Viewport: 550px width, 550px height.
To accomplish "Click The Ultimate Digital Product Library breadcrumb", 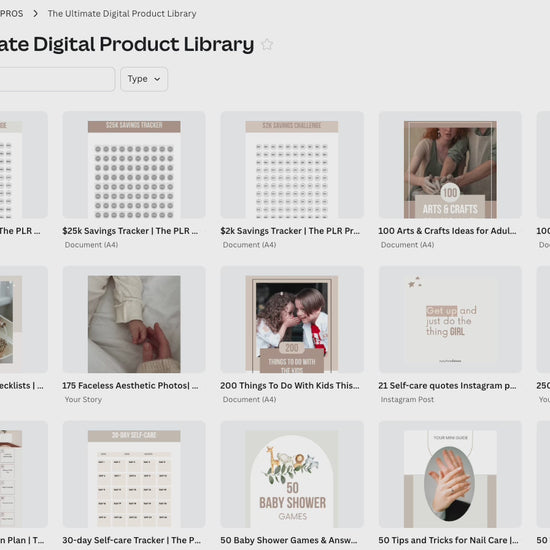I will coord(122,14).
